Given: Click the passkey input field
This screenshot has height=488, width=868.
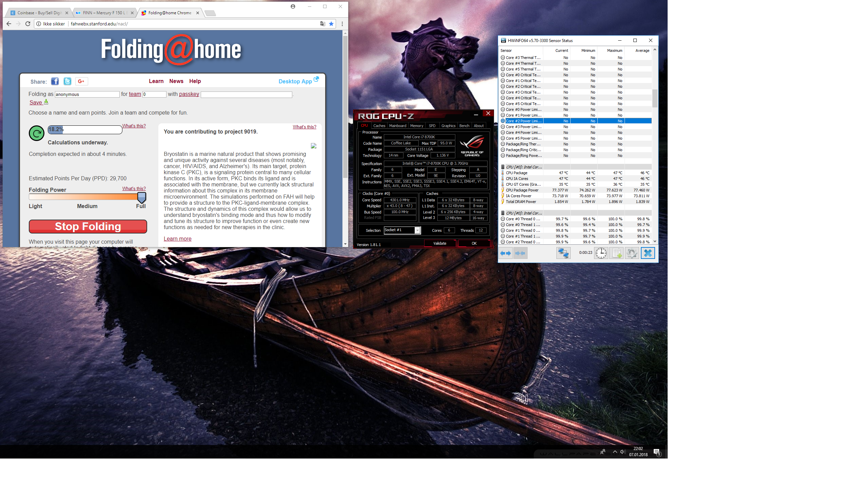Looking at the screenshot, I should point(246,94).
